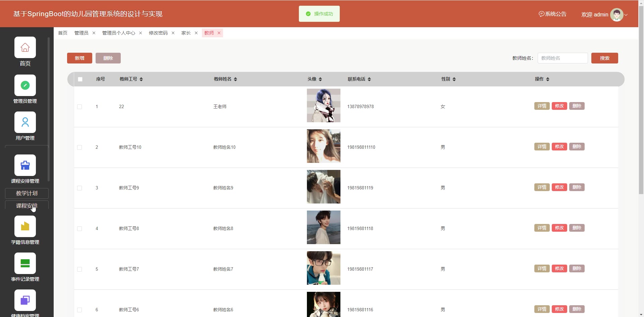Close the 修改密码 tab
Viewport: 644px width, 317px height.
[173, 33]
